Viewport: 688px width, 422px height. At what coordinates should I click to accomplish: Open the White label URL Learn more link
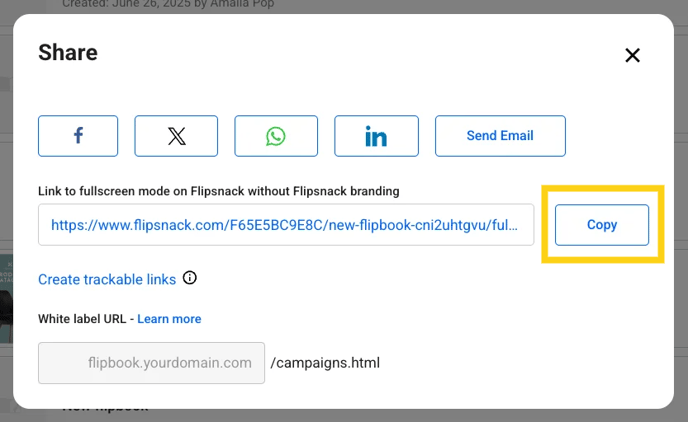coord(169,319)
